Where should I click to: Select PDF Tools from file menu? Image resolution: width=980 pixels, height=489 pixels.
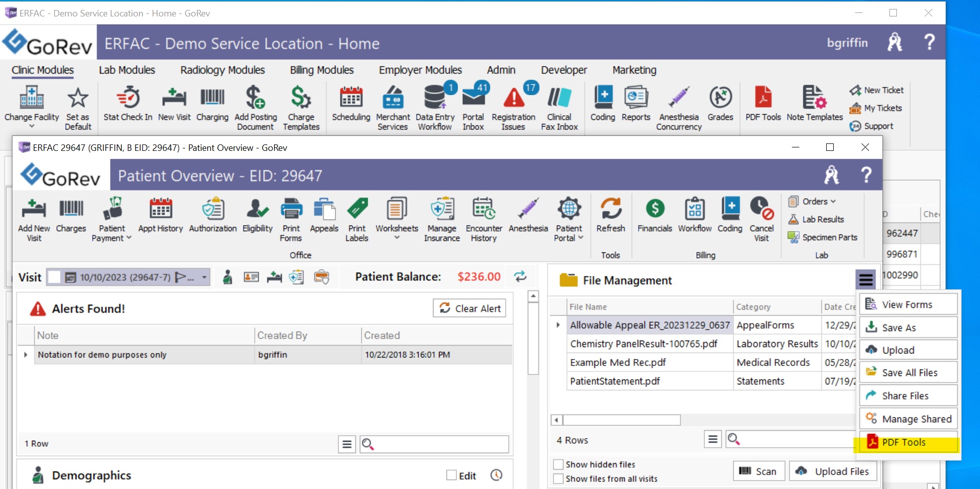pyautogui.click(x=908, y=442)
